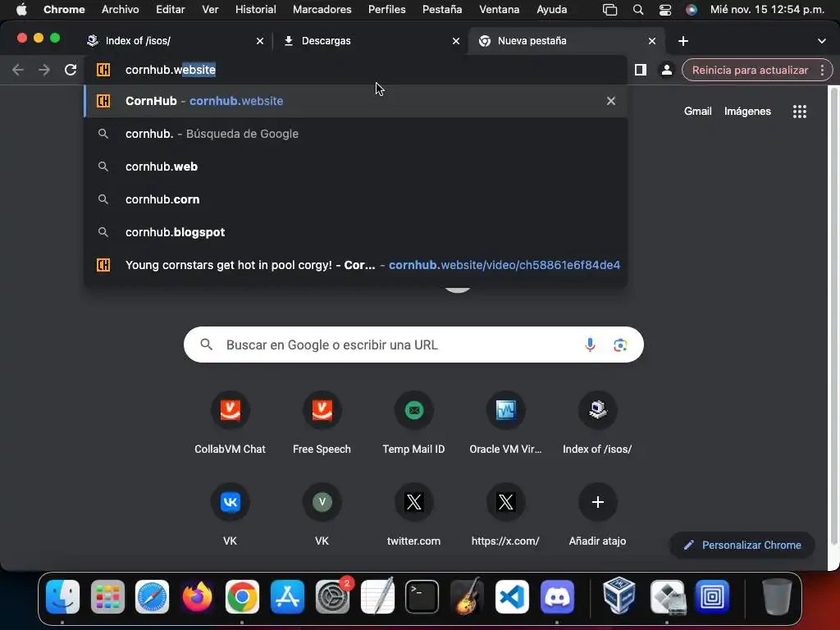This screenshot has height=630, width=840.
Task: Launch Firefox from the Dock
Action: 197,596
